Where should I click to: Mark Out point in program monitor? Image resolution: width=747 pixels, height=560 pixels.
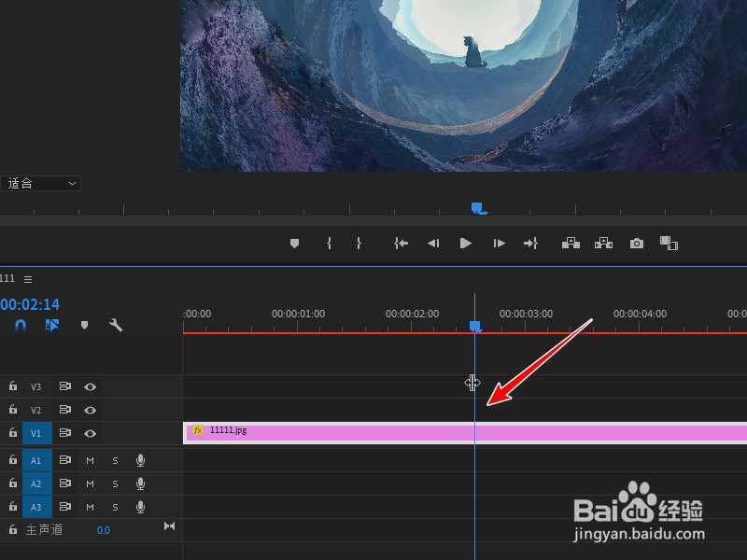(359, 244)
